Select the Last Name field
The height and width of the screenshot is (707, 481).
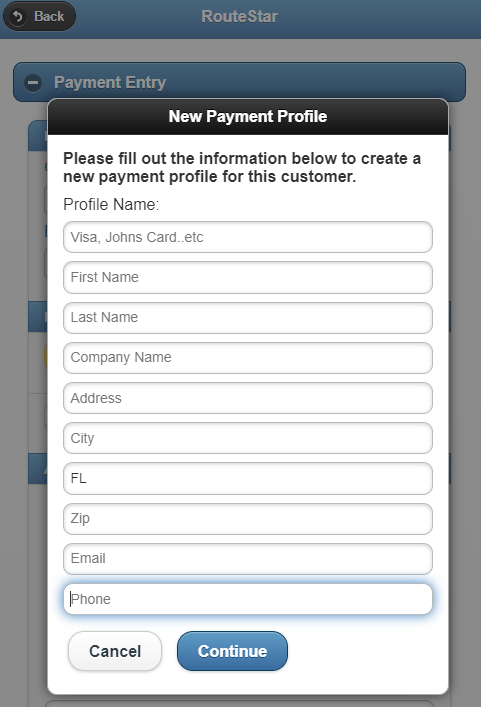tap(248, 317)
